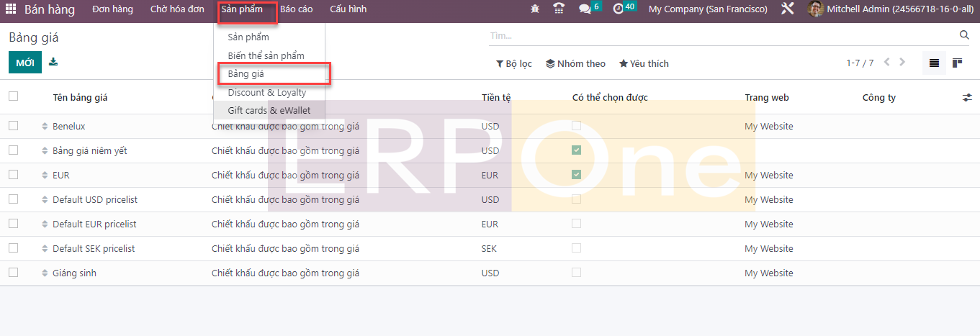Open the conversations chat bubble icon
Image resolution: width=980 pixels, height=336 pixels.
pos(585,9)
